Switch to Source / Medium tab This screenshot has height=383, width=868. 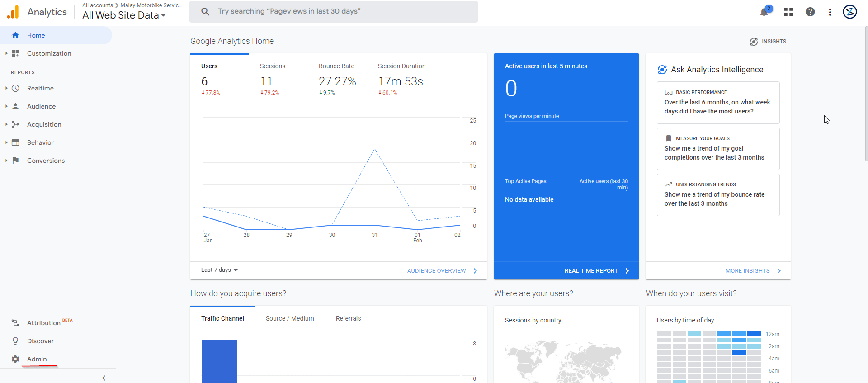point(290,319)
